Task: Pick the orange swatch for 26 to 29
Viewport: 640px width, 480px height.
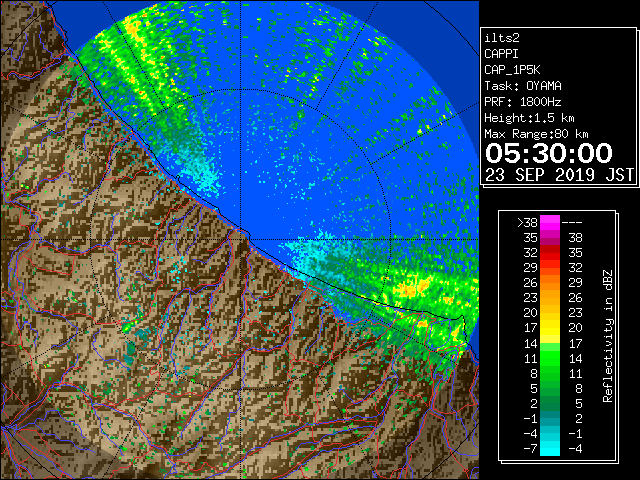Action: [550, 283]
